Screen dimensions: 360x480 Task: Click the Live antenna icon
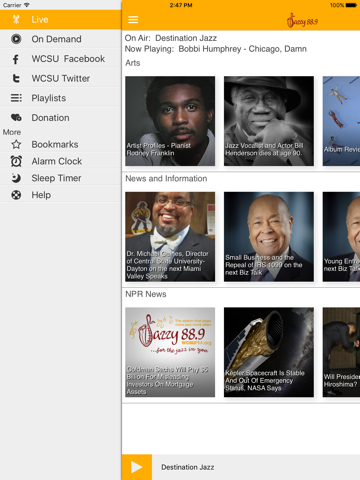16,19
